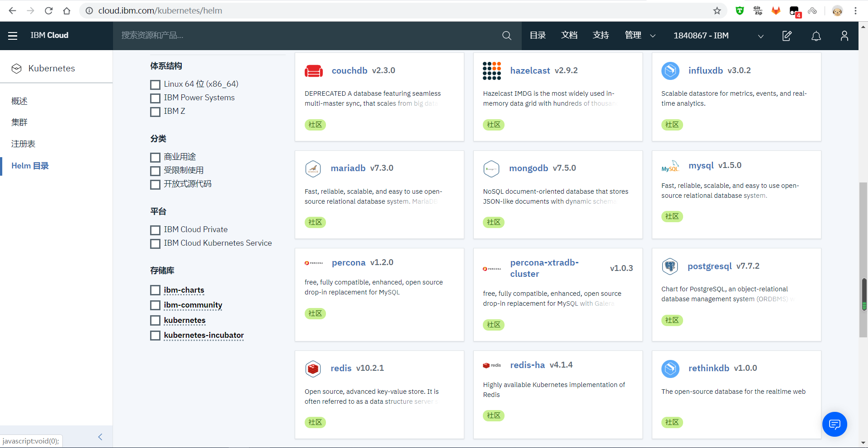Screen dimensions: 868x448
Task: Click the mongodb hexagon icon
Action: pyautogui.click(x=491, y=169)
